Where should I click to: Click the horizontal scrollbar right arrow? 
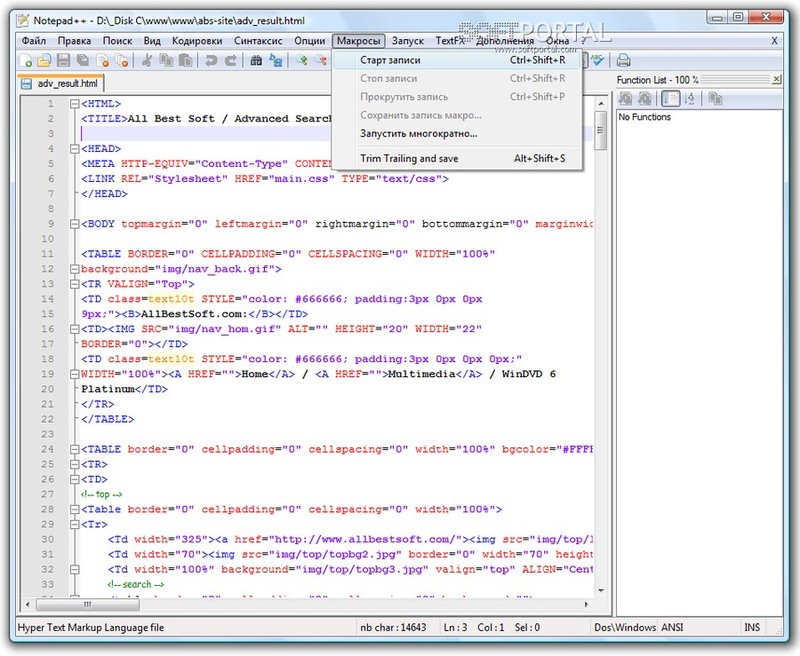587,604
